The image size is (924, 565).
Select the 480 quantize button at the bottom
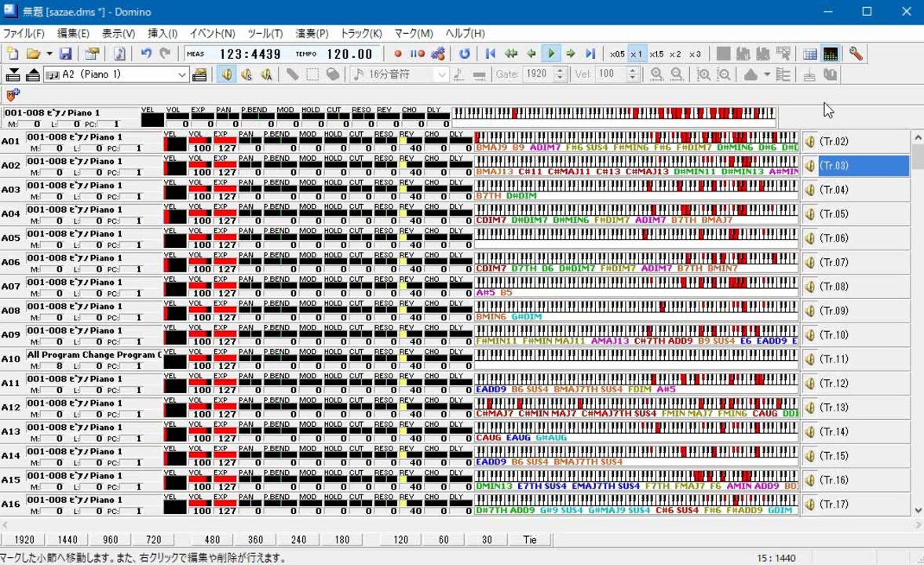[x=212, y=540]
